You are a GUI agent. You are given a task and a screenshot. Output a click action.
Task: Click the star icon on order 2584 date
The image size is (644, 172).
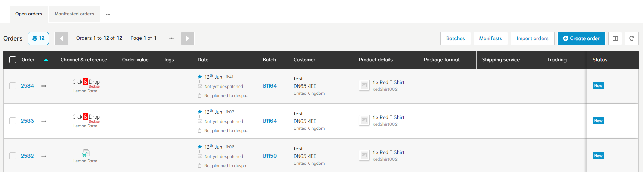pyautogui.click(x=200, y=77)
